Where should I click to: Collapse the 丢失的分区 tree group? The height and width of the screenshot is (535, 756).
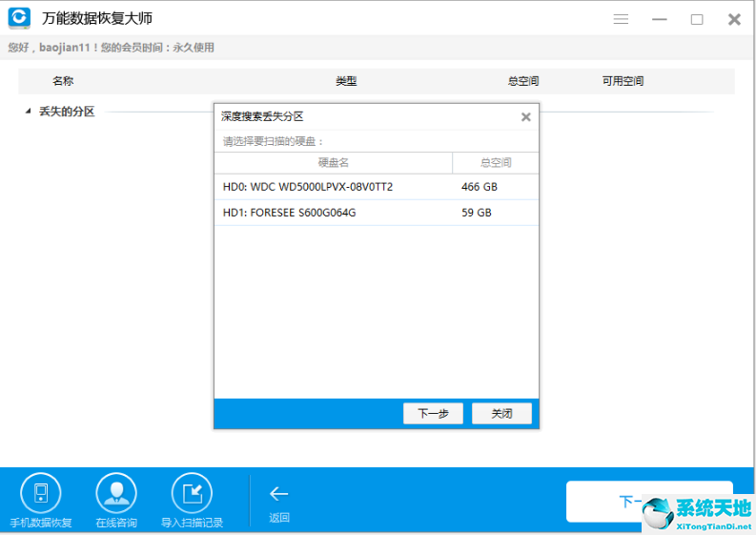click(x=28, y=112)
